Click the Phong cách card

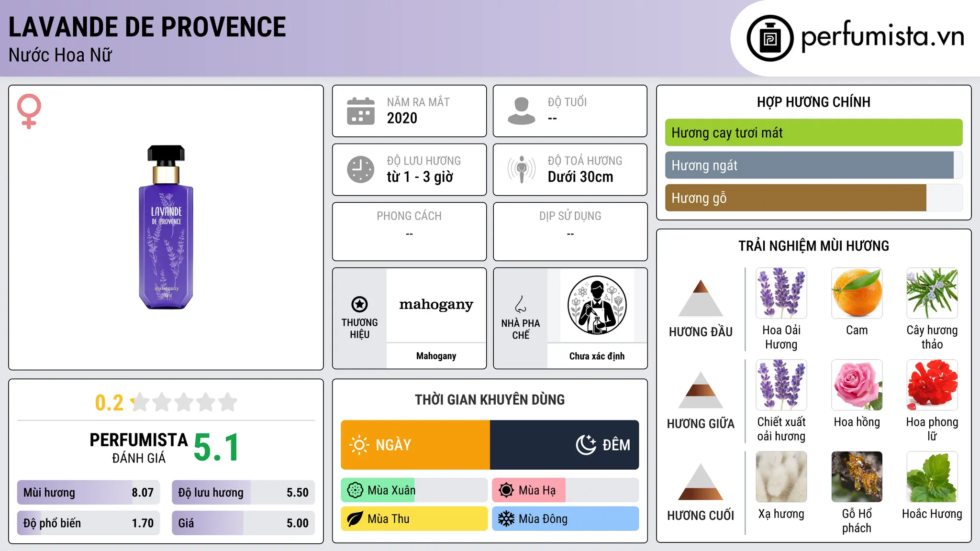410,231
